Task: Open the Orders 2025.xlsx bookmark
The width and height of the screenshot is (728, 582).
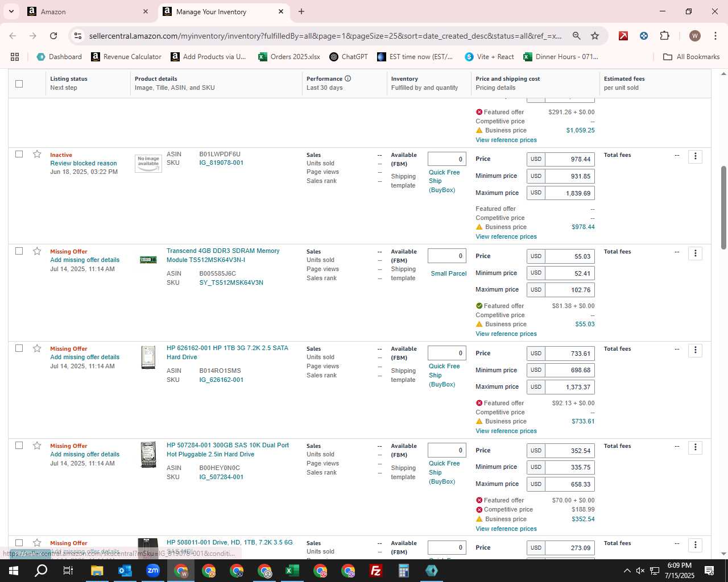Action: coord(289,57)
